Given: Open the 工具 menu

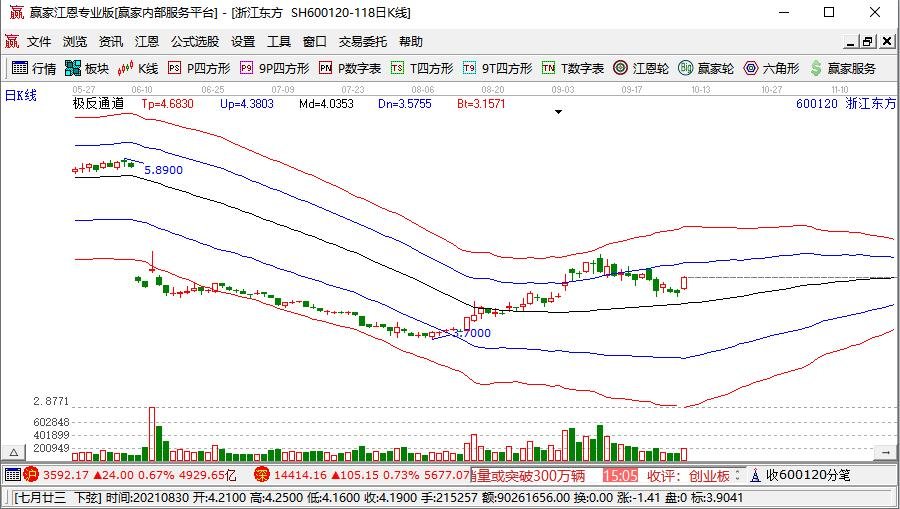Looking at the screenshot, I should (x=279, y=41).
